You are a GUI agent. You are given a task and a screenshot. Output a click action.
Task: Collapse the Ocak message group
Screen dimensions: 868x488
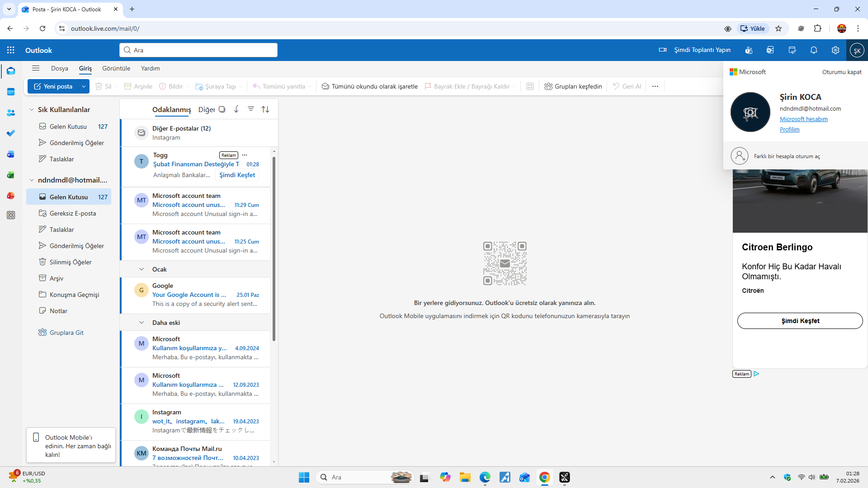tap(142, 269)
